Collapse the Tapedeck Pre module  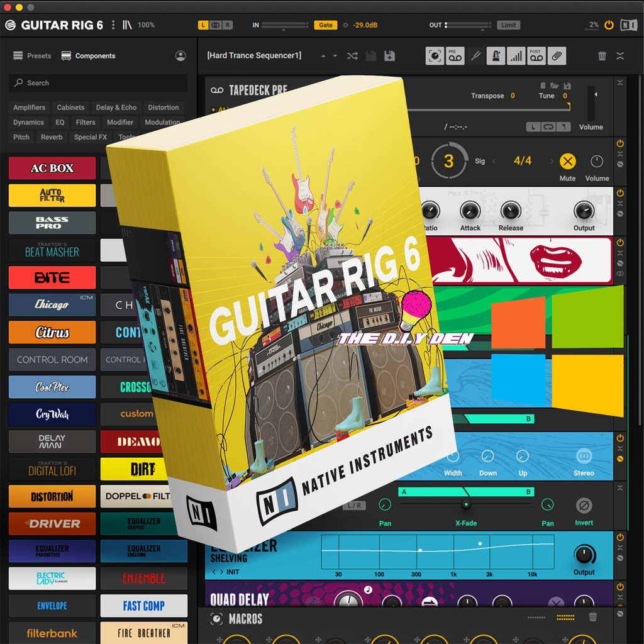(x=620, y=82)
